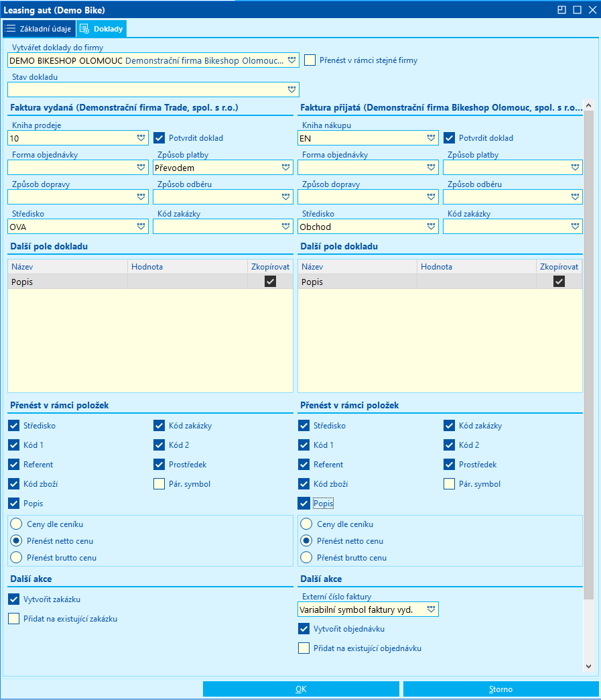
Task: Click the vertical scrollbar up arrow
Action: point(588,105)
